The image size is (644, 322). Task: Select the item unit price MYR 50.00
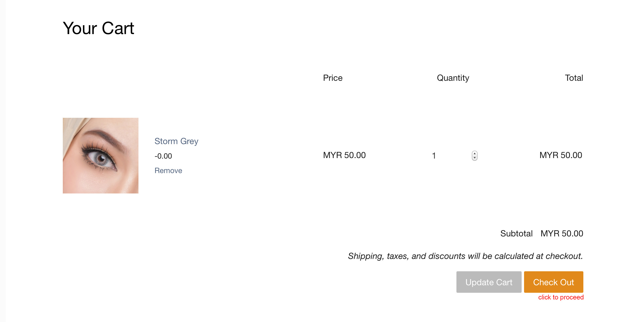tap(344, 155)
